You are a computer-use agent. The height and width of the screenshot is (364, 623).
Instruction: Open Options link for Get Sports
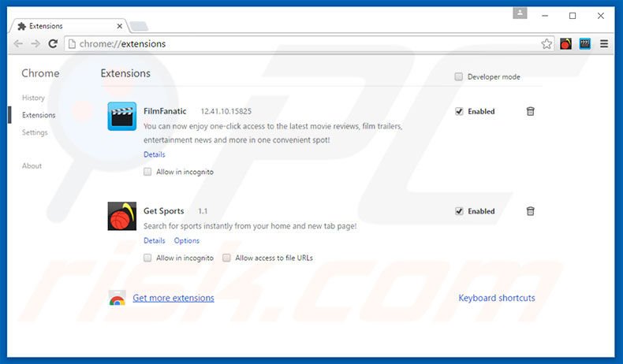186,240
